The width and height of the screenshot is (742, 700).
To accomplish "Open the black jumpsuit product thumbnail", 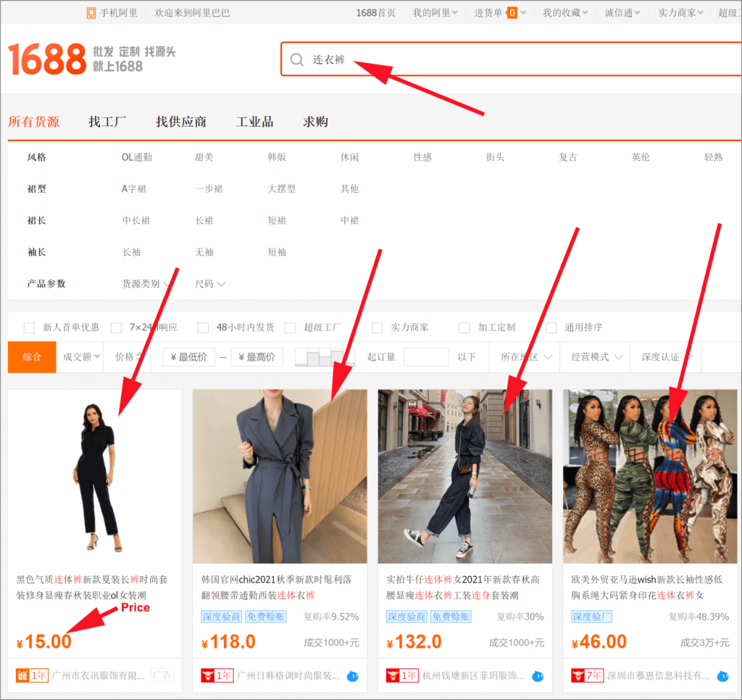I will [95, 476].
